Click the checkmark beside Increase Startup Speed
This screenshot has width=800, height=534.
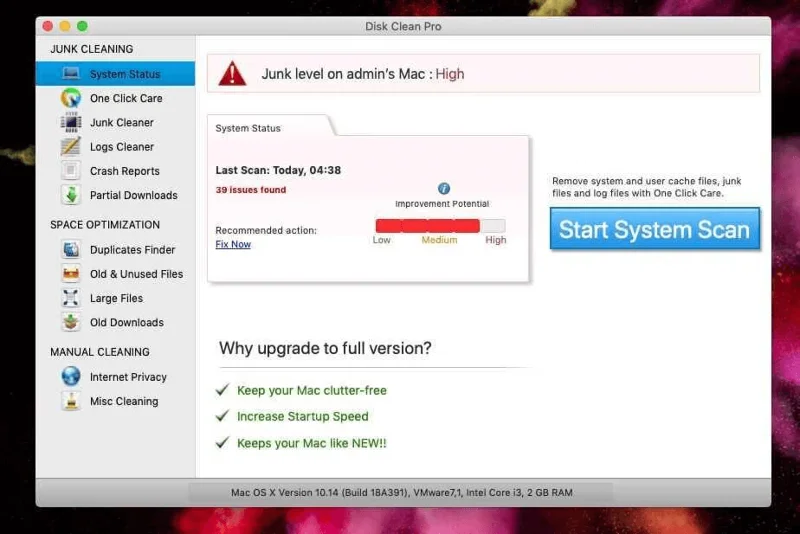(x=222, y=416)
